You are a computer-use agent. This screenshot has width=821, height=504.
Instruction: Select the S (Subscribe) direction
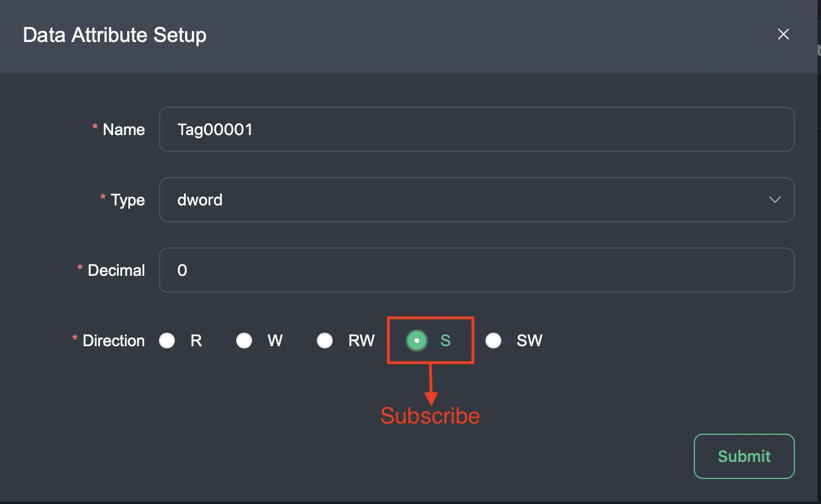[416, 340]
